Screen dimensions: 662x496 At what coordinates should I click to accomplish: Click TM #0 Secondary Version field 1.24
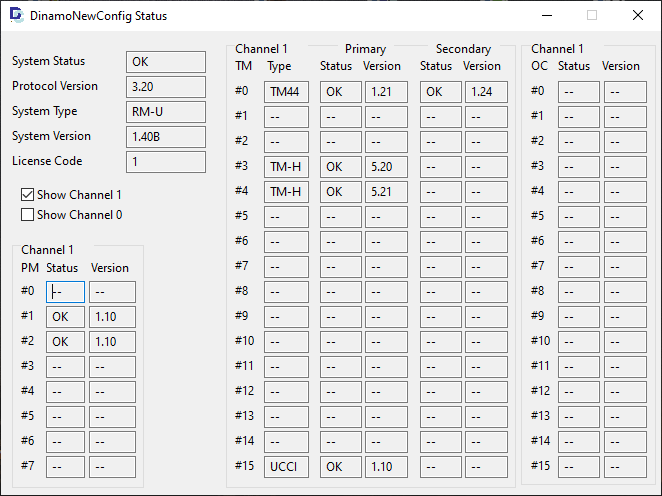click(x=486, y=92)
